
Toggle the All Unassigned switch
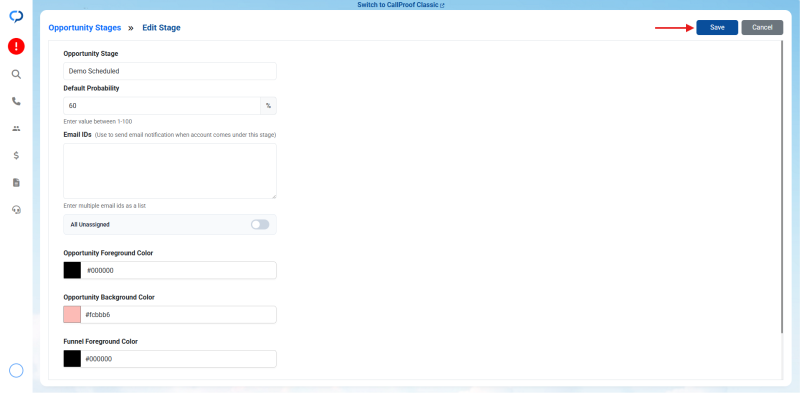coord(260,225)
